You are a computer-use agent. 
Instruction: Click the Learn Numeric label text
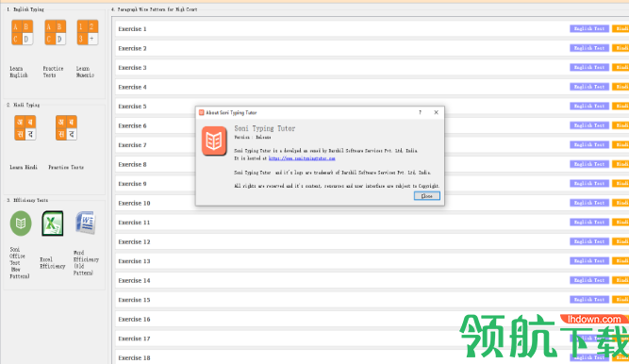85,72
